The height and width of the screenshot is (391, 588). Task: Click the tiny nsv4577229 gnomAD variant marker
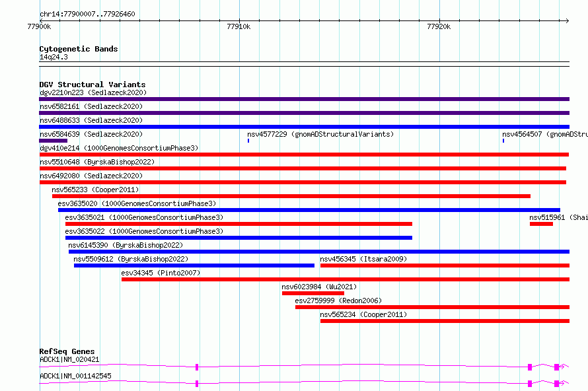click(248, 141)
